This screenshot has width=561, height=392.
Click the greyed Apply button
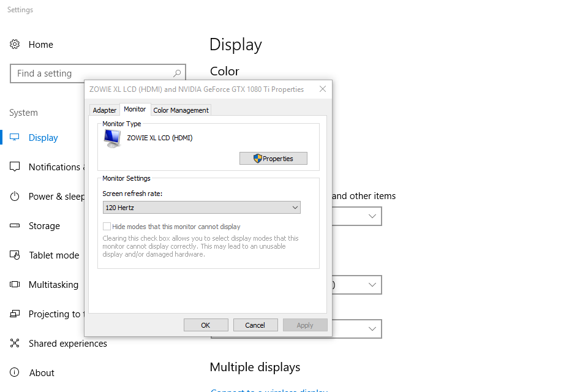point(305,325)
